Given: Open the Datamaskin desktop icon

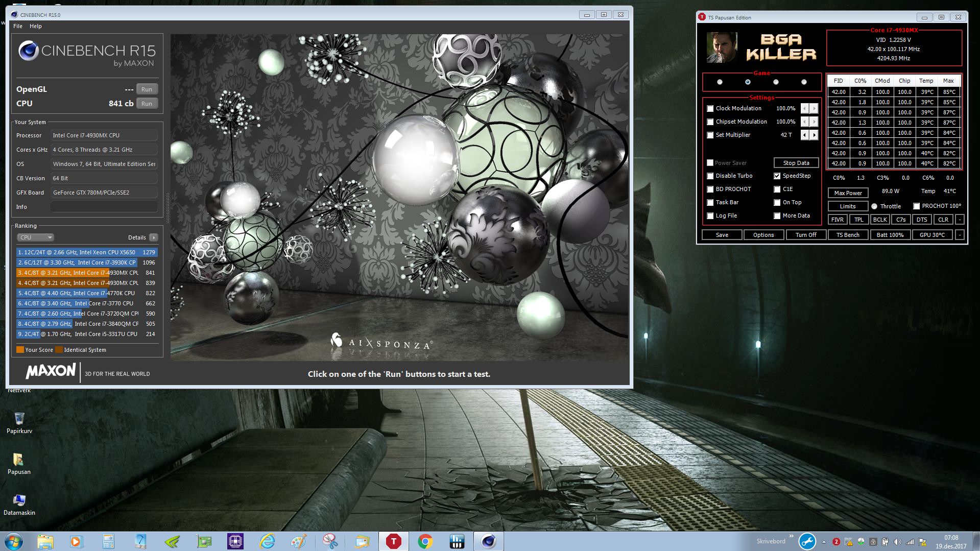Looking at the screenshot, I should (19, 505).
